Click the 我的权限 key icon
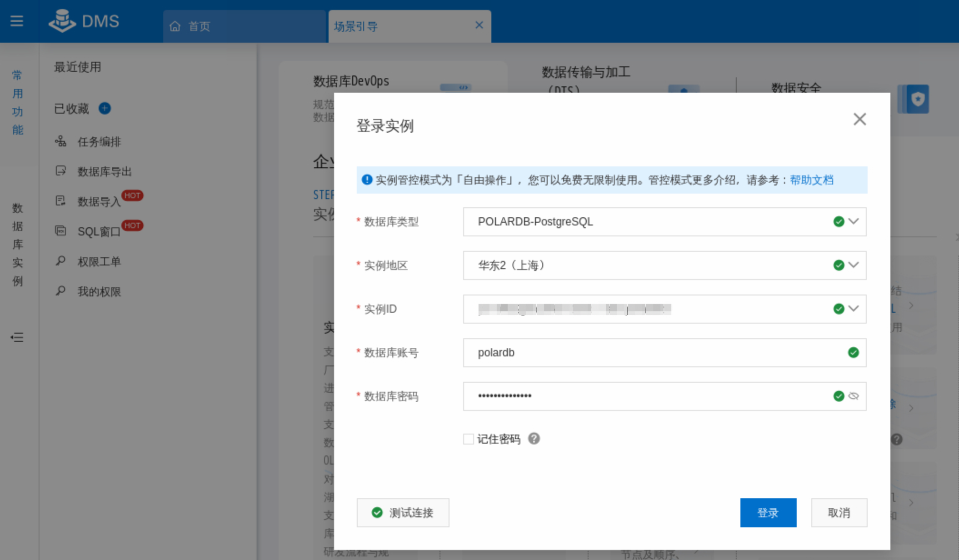This screenshot has height=560, width=959. click(60, 291)
